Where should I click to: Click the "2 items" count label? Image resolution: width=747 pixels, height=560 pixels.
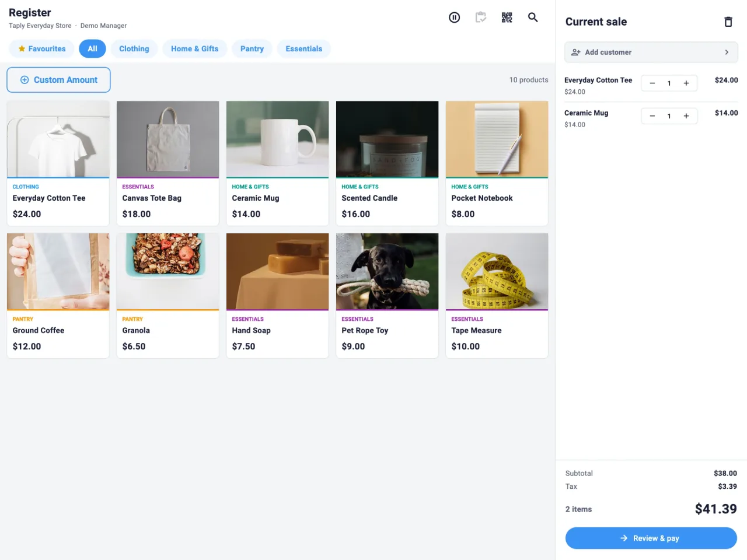(579, 509)
